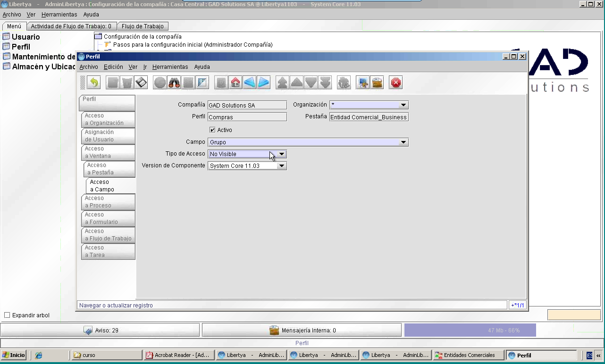
Task: Open the Campo dropdown showing Grupo
Action: coord(403,142)
